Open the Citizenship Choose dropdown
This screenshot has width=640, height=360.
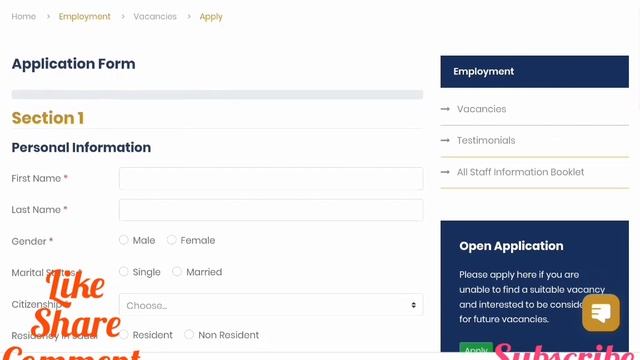pyautogui.click(x=271, y=305)
